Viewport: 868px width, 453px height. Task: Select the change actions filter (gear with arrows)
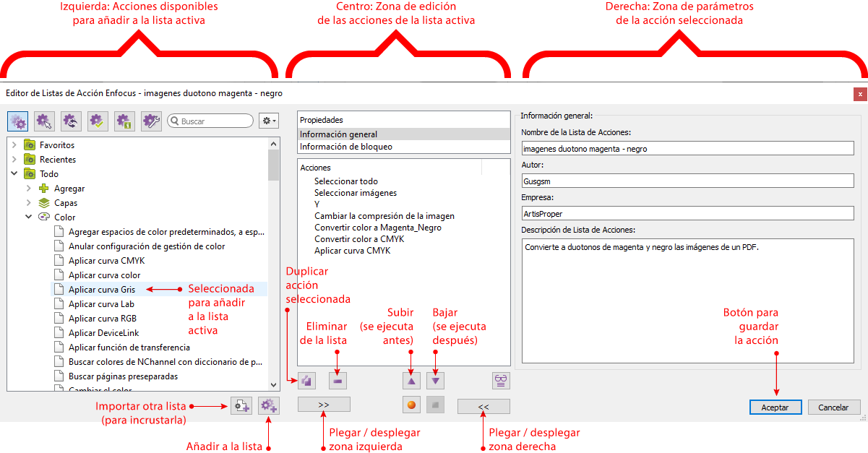pyautogui.click(x=71, y=121)
